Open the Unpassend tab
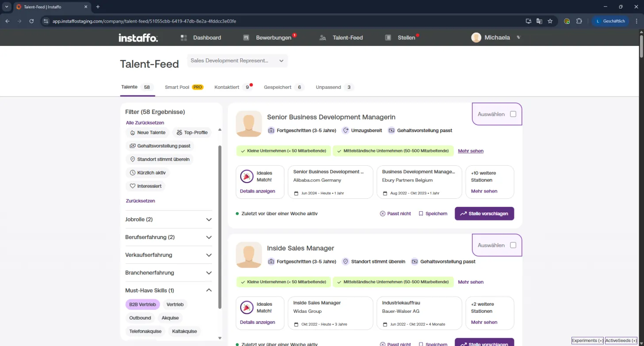 [335, 87]
